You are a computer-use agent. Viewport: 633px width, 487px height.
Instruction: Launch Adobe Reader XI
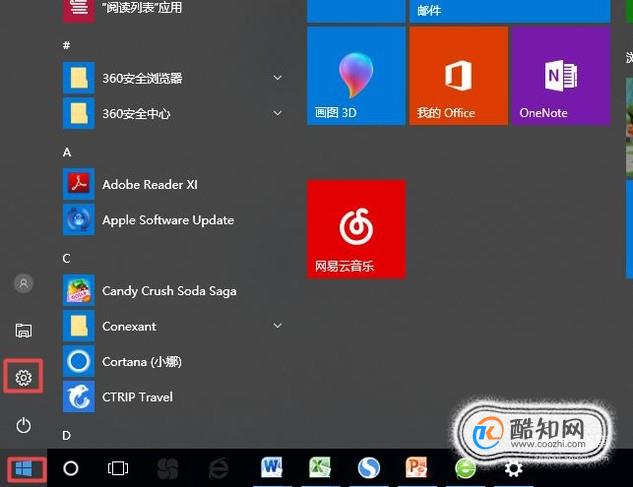tap(174, 184)
